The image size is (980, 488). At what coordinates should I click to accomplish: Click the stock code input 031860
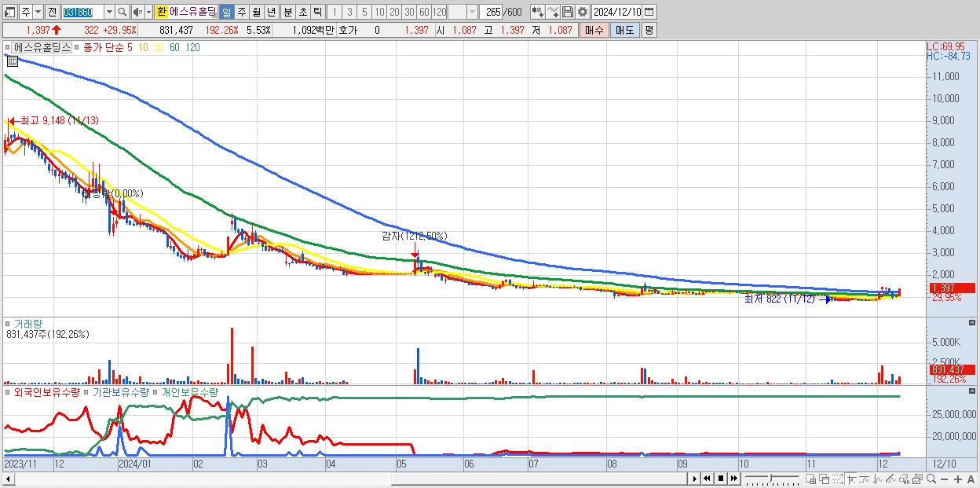tap(82, 12)
